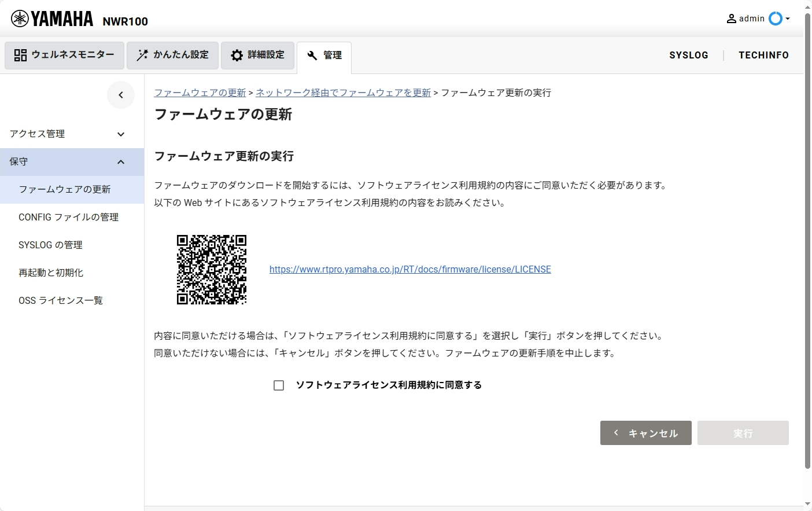The height and width of the screenshot is (511, 812).
Task: Open the Yamaha LICENSE URL link
Action: point(410,269)
